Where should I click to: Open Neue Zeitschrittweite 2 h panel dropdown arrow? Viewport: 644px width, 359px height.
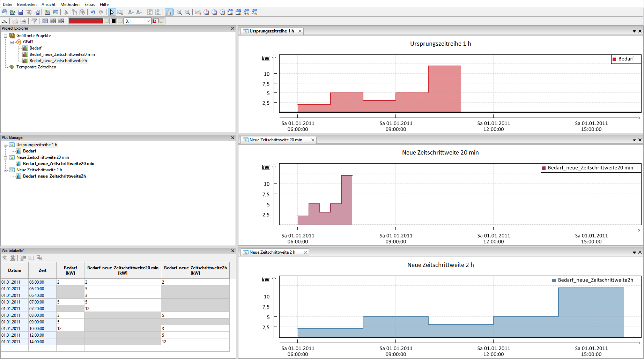point(634,253)
